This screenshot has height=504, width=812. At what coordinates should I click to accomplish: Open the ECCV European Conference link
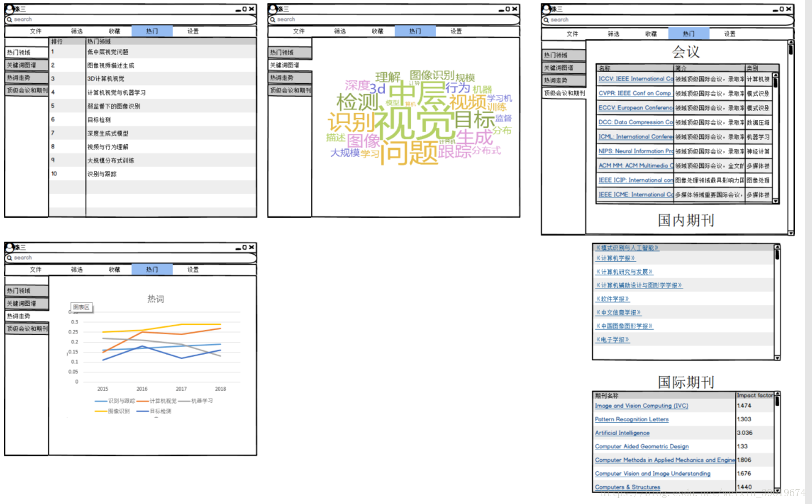pyautogui.click(x=636, y=108)
